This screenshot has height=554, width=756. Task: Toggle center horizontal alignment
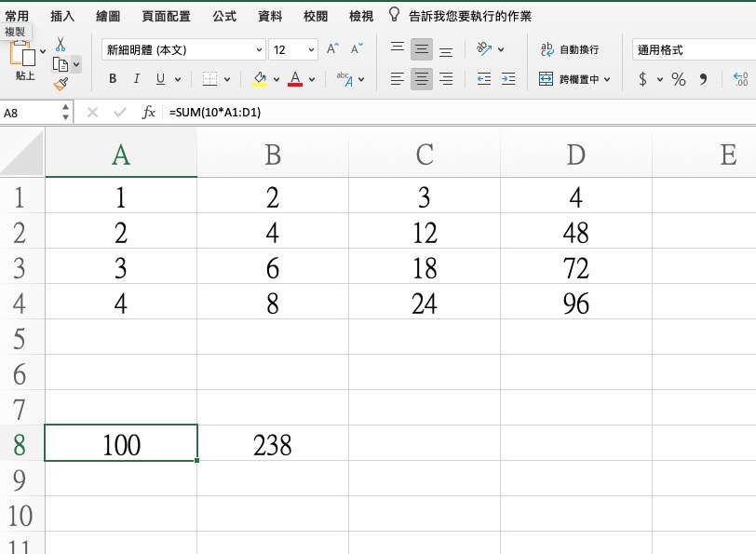click(x=422, y=78)
